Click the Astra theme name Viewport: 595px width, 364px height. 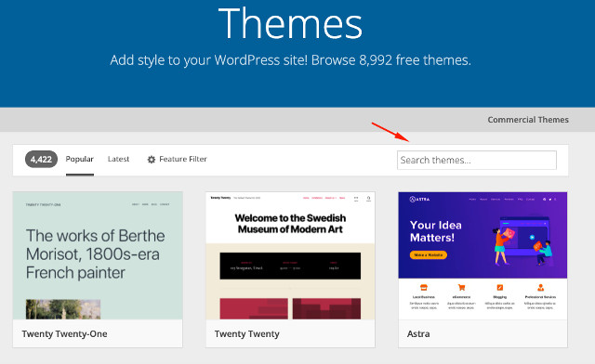click(418, 334)
